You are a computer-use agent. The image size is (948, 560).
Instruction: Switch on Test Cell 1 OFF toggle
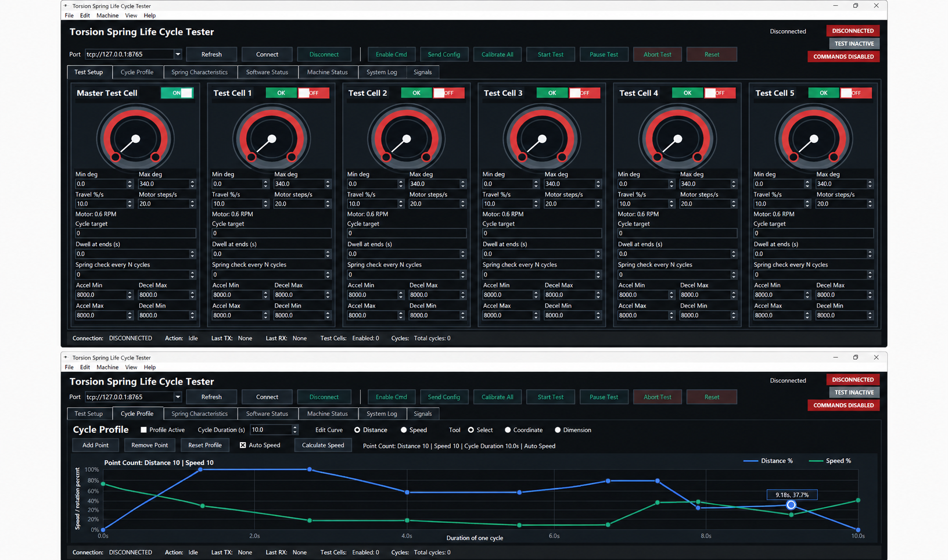314,93
